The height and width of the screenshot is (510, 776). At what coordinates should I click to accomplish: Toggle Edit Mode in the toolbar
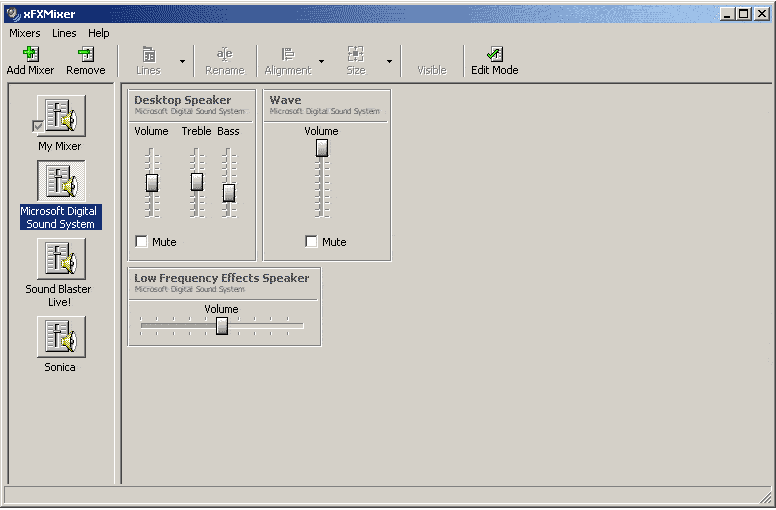[494, 61]
